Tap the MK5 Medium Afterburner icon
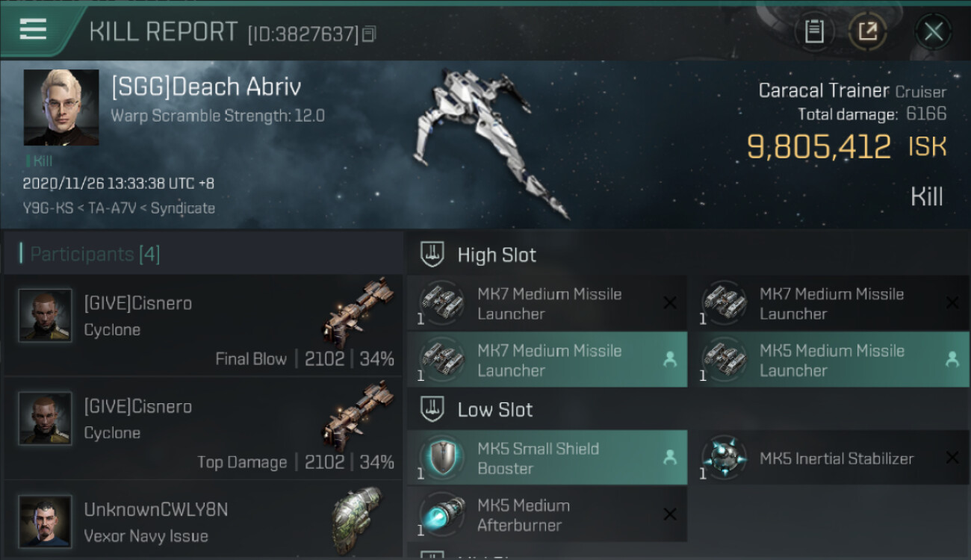971x560 pixels. point(441,514)
